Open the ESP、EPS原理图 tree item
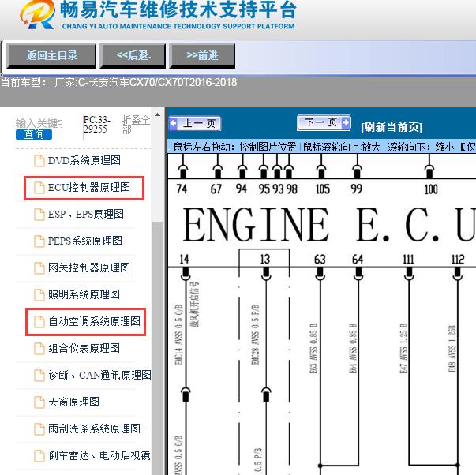The height and width of the screenshot is (475, 476). tap(85, 214)
